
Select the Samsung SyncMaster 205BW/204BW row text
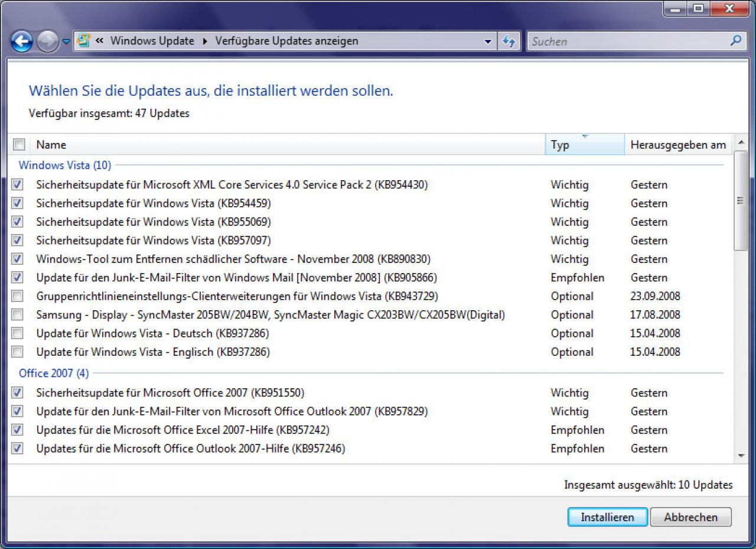271,314
